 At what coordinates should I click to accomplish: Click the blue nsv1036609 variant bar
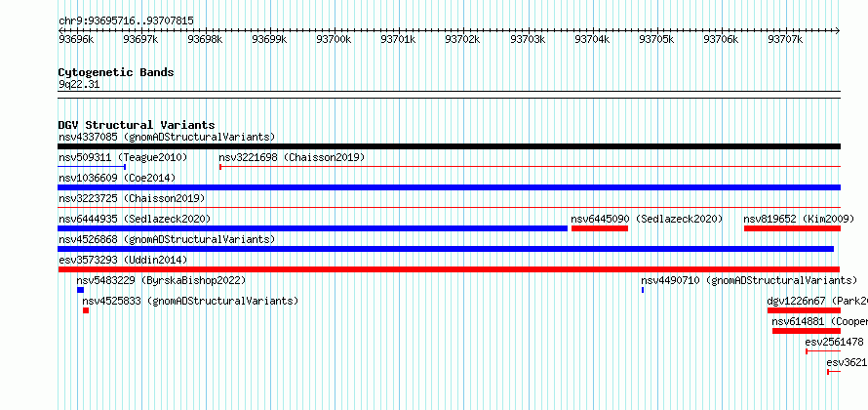pyautogui.click(x=449, y=187)
